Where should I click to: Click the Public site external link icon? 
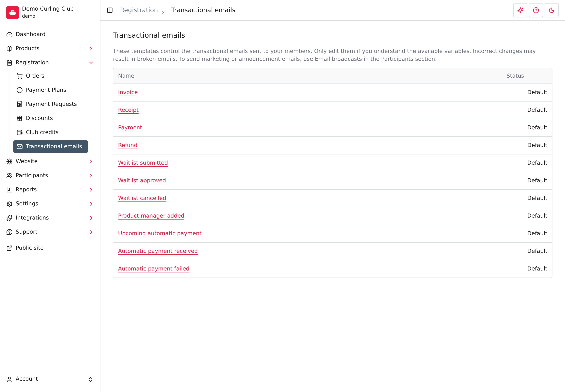coord(9,248)
